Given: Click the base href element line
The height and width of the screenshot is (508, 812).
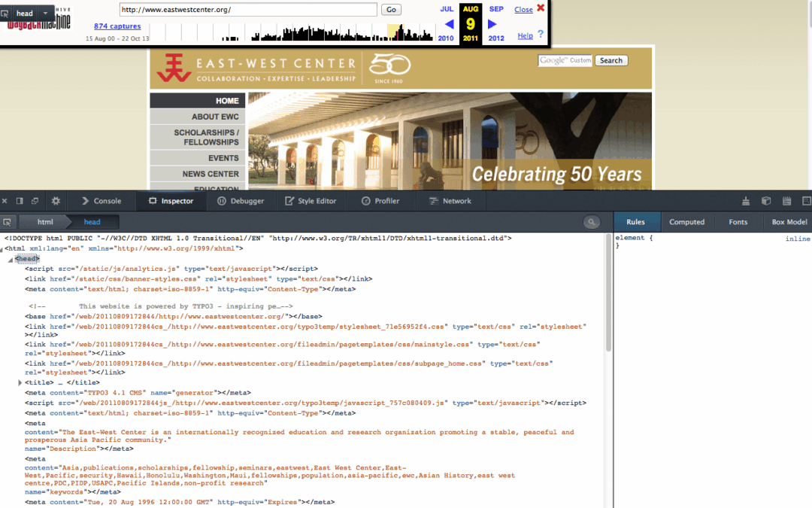Looking at the screenshot, I should pyautogui.click(x=174, y=316).
